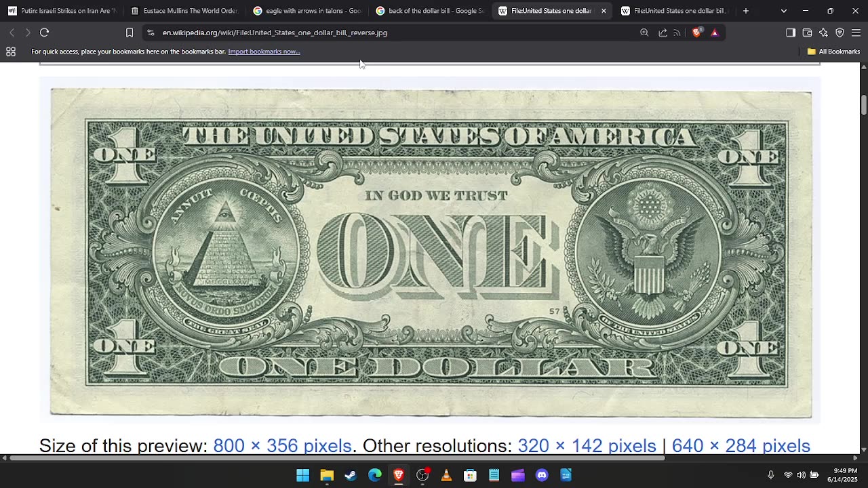Click the vertical scrollbar thumb

(x=864, y=106)
